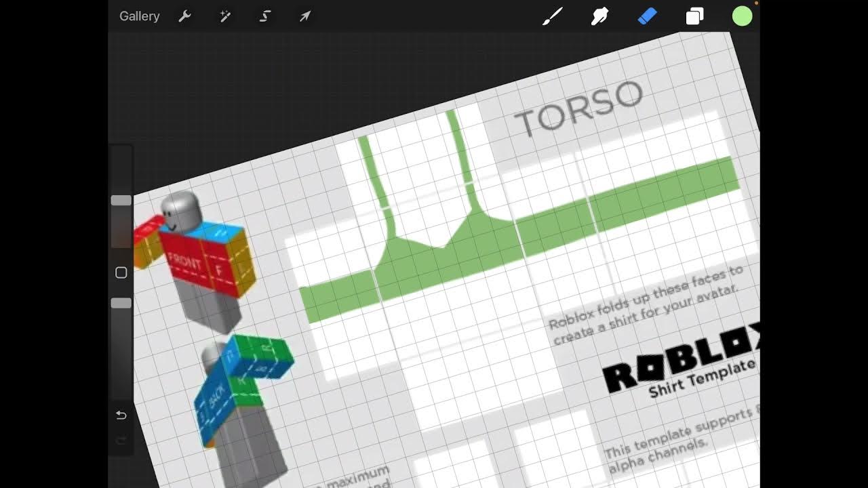Open the Layers panel
Viewport: 868px width, 488px height.
pyautogui.click(x=694, y=16)
